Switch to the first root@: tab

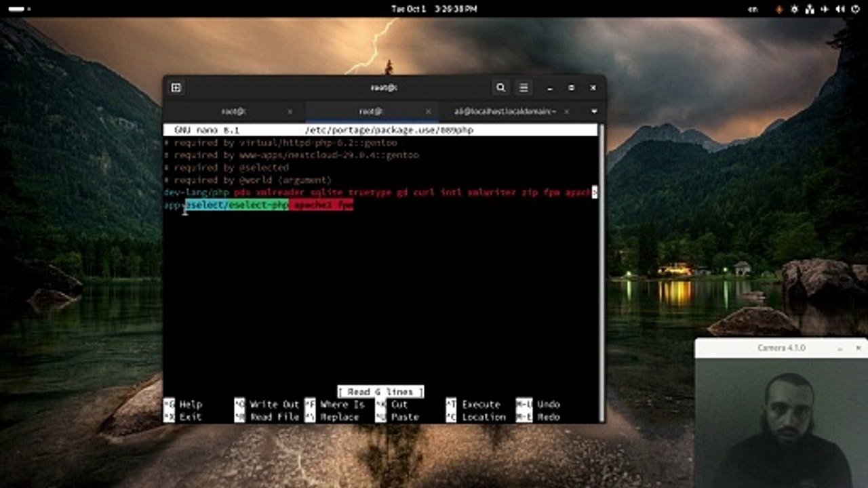(233, 111)
